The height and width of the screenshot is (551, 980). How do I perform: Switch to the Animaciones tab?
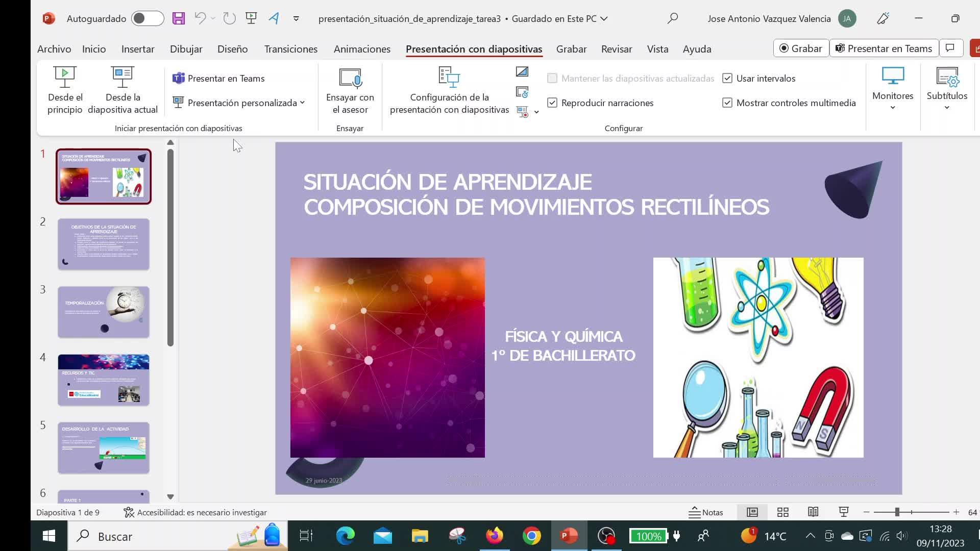tap(362, 49)
